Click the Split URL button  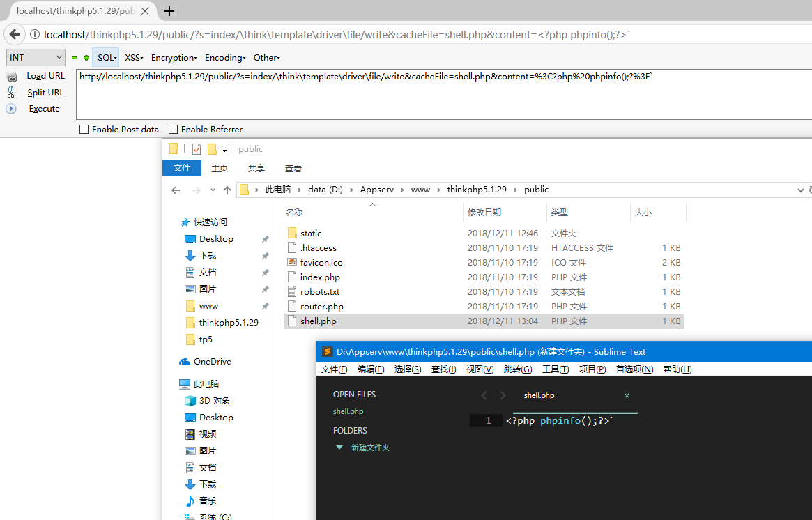(x=45, y=92)
